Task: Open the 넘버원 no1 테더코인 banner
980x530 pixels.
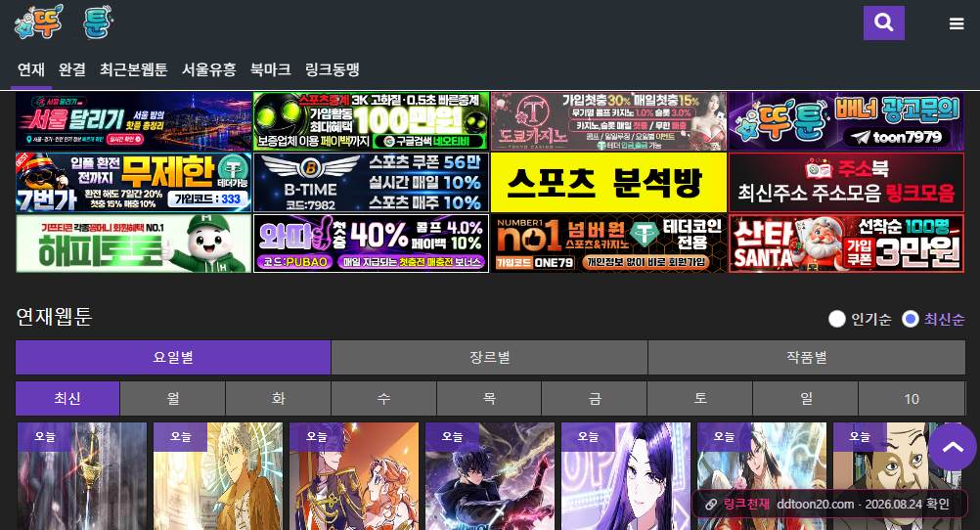Action: click(608, 243)
